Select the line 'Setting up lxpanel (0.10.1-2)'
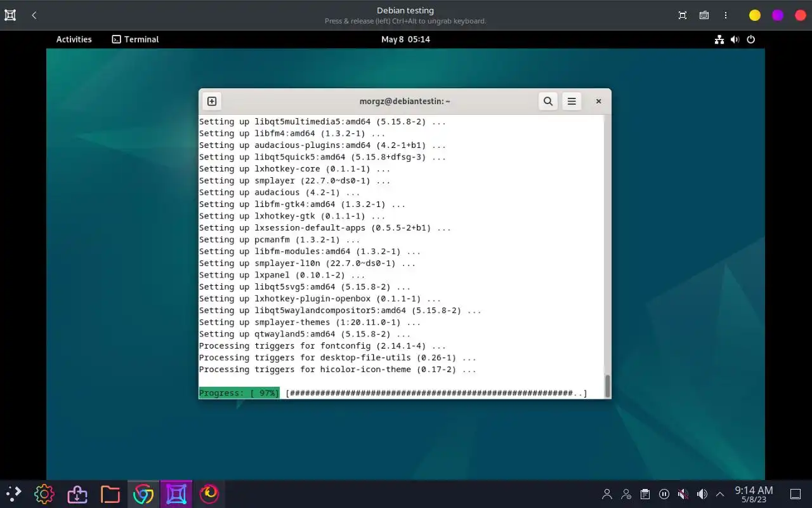812x508 pixels. point(282,275)
